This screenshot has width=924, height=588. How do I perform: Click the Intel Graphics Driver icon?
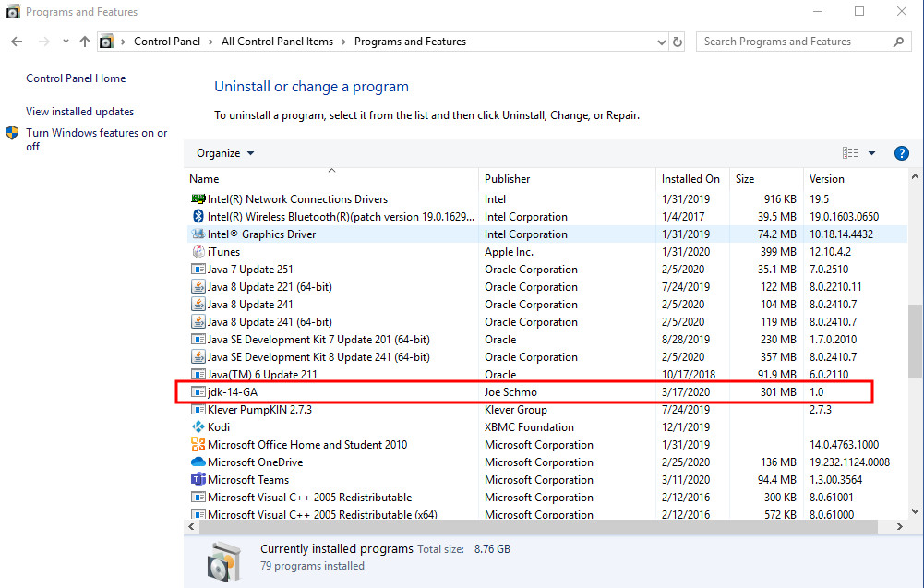pos(198,234)
